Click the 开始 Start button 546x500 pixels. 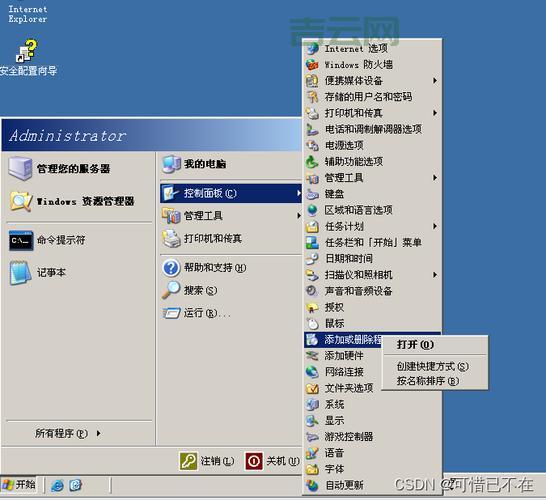19,485
